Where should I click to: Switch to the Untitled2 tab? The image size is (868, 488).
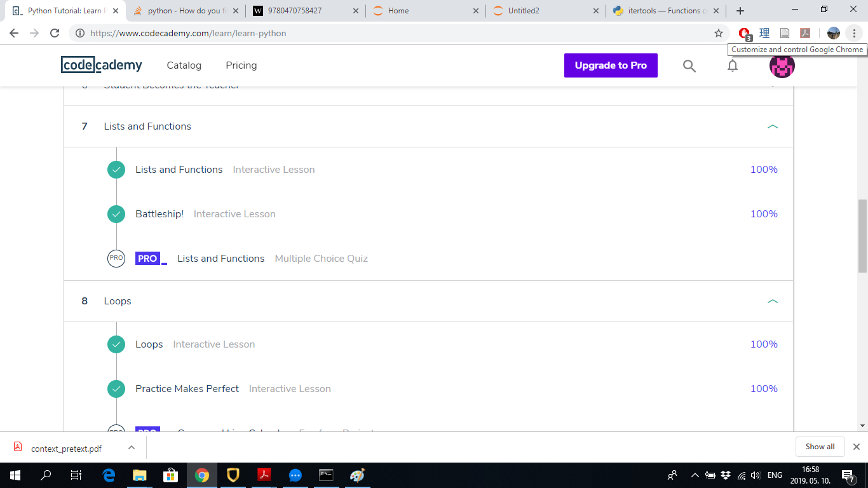click(x=545, y=11)
